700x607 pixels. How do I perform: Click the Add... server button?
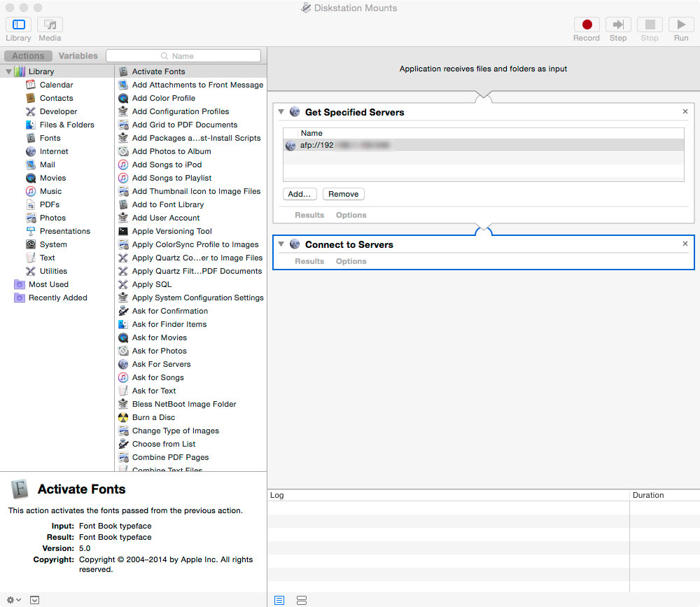pos(300,194)
